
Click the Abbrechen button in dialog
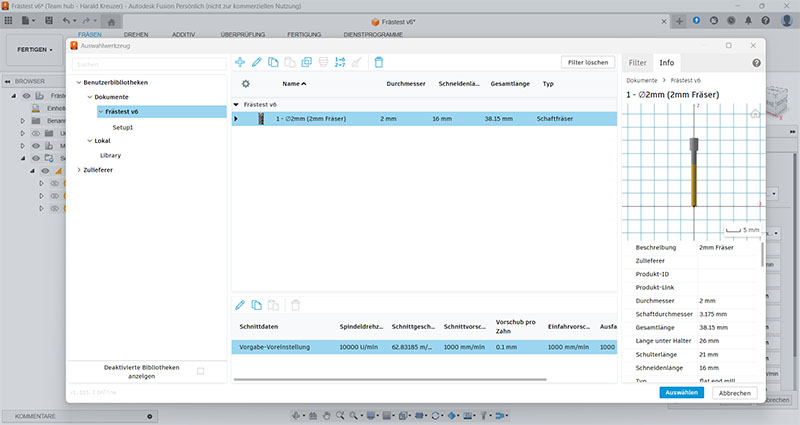(735, 393)
